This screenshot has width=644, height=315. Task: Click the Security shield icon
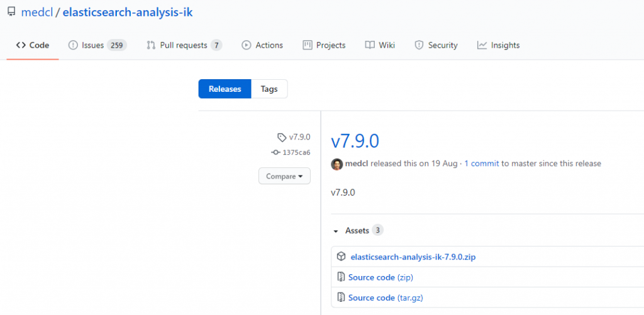tap(419, 45)
